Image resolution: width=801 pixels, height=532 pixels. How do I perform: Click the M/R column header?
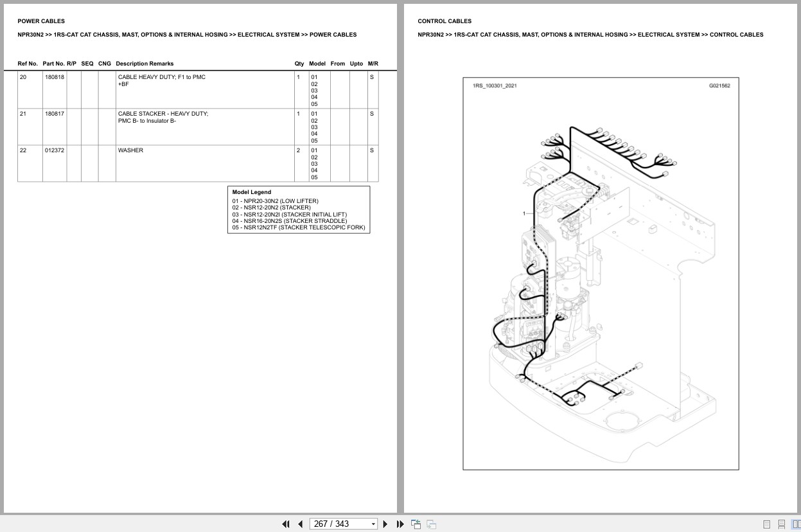(x=373, y=64)
